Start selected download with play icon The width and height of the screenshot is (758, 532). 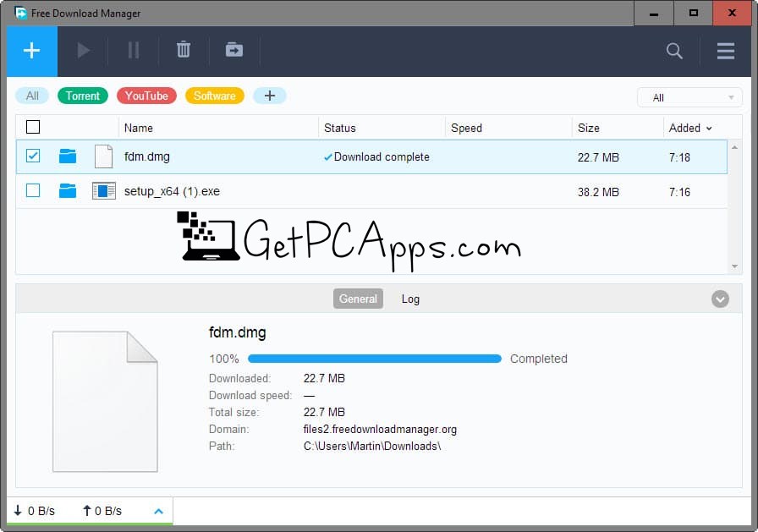point(83,50)
